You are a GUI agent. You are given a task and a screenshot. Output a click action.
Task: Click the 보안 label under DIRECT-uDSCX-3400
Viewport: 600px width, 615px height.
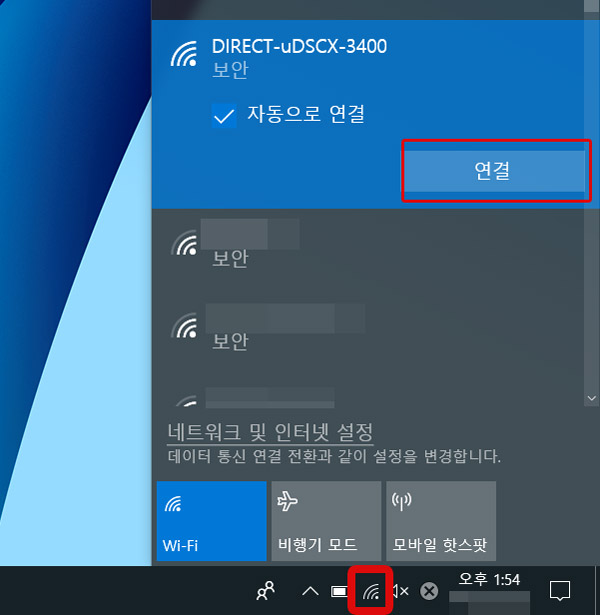(230, 70)
